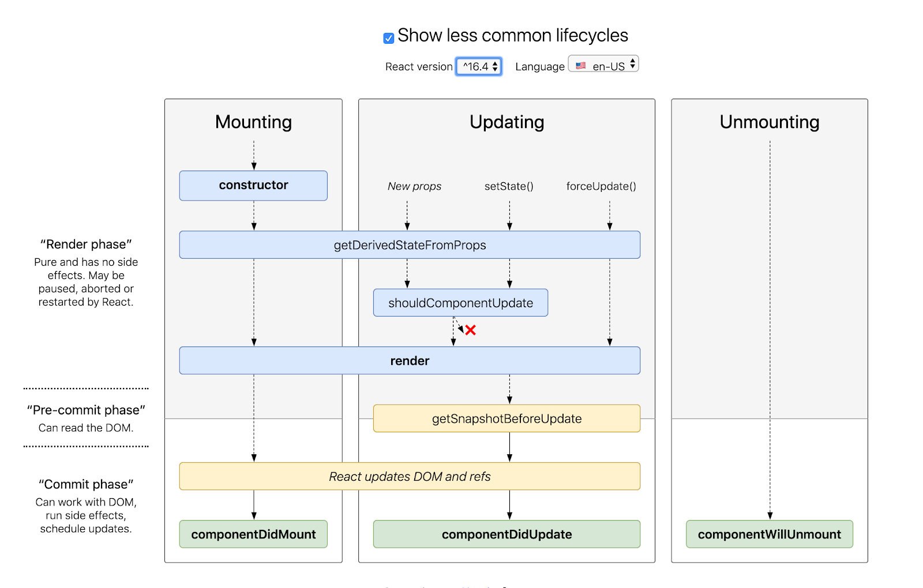
Task: Click the red X below shouldComponentUpdate
Action: tap(470, 331)
